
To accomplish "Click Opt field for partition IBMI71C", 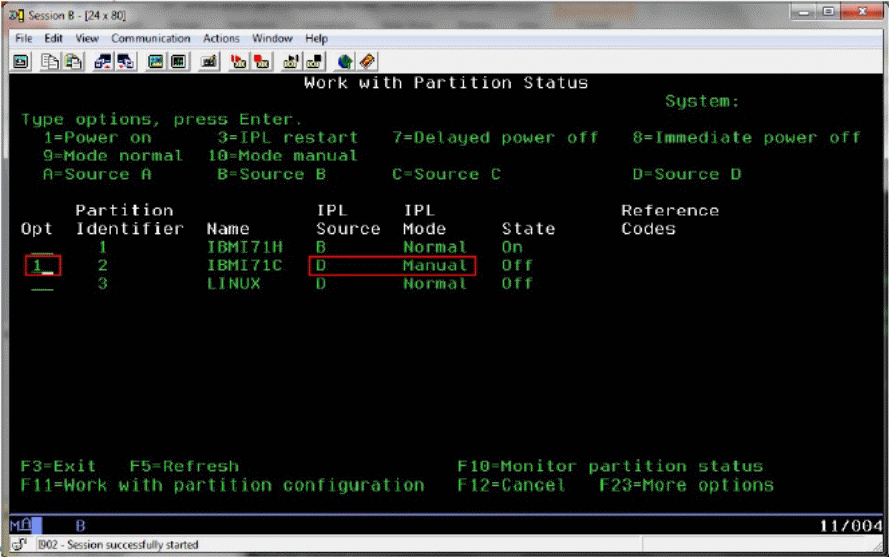I will click(x=42, y=266).
